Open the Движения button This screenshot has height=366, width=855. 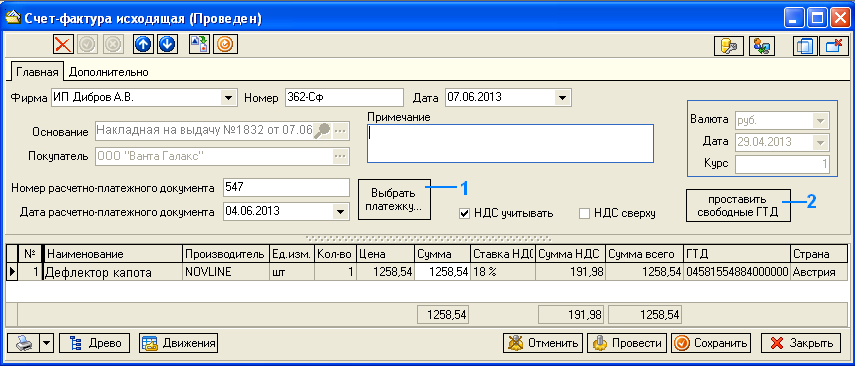click(179, 343)
